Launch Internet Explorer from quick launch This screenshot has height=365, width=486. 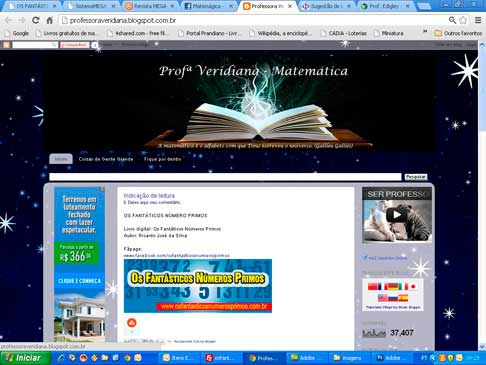pyautogui.click(x=61, y=358)
